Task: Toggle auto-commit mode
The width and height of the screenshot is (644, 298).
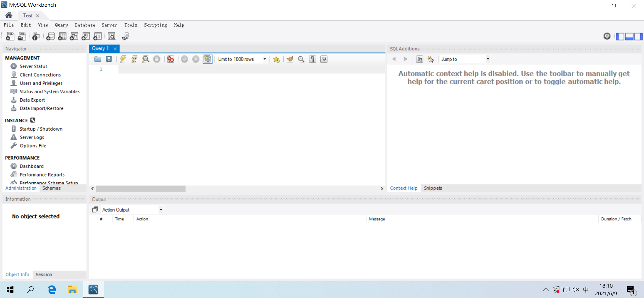Action: coord(208,59)
